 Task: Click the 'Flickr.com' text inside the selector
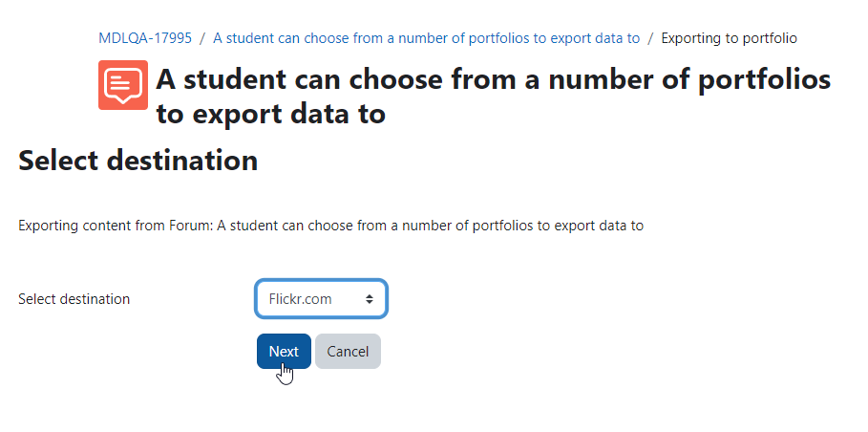tap(300, 299)
